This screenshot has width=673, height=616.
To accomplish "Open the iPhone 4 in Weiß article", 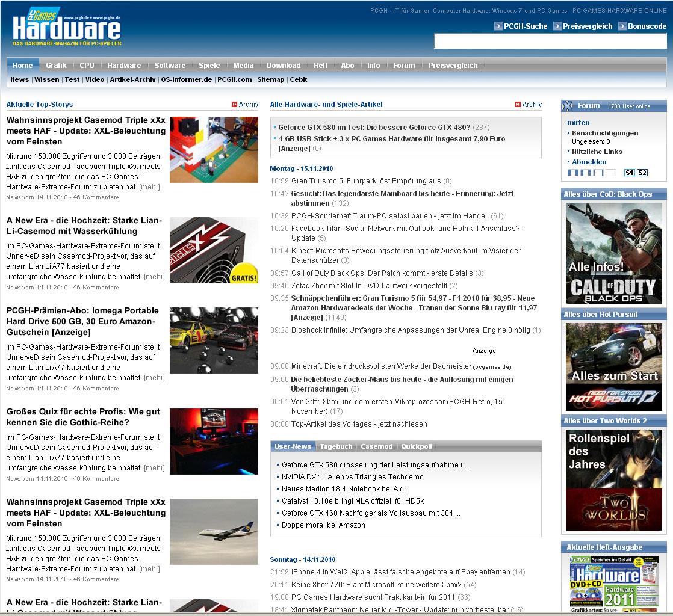I will coord(401,572).
